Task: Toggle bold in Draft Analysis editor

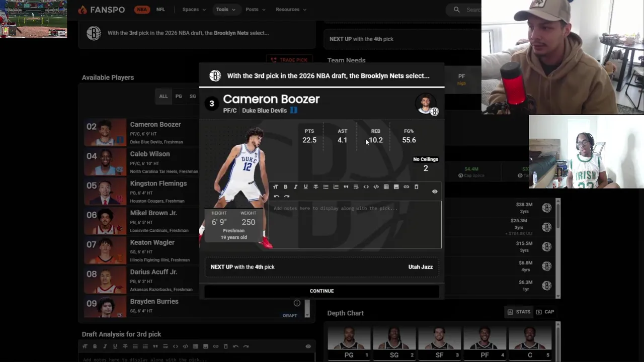Action: click(95, 346)
